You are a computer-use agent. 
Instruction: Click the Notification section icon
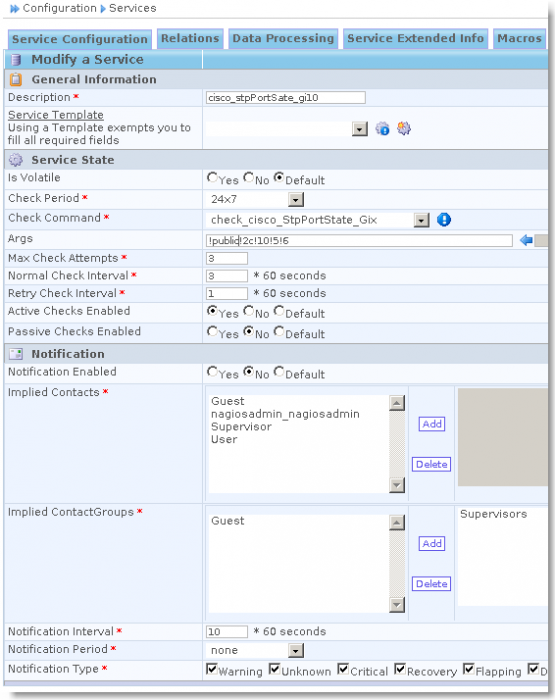(16, 354)
